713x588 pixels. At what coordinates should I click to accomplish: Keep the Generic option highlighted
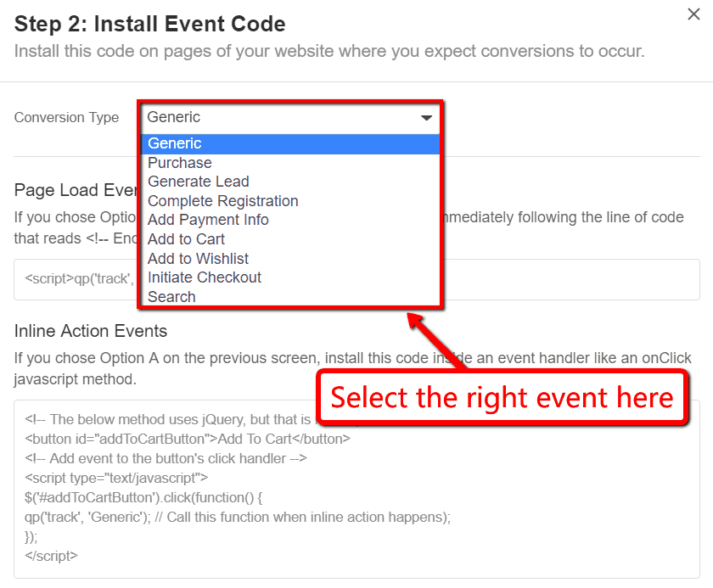tap(173, 143)
